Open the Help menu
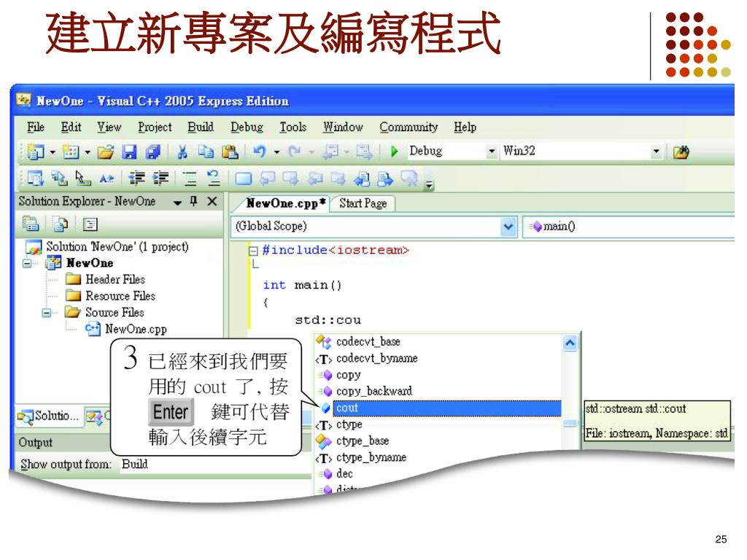This screenshot has height=560, width=747. click(465, 127)
